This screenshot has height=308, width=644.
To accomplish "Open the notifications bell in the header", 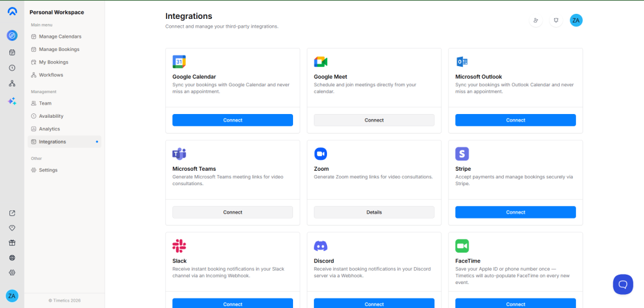I will [x=556, y=20].
